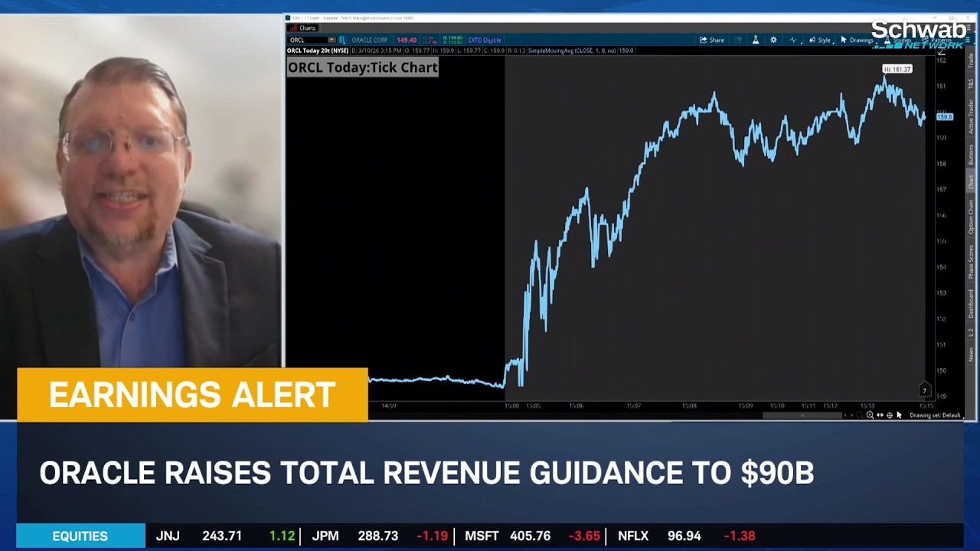The width and height of the screenshot is (980, 551).
Task: Click the small icon right of symbol dropdown
Action: point(341,40)
